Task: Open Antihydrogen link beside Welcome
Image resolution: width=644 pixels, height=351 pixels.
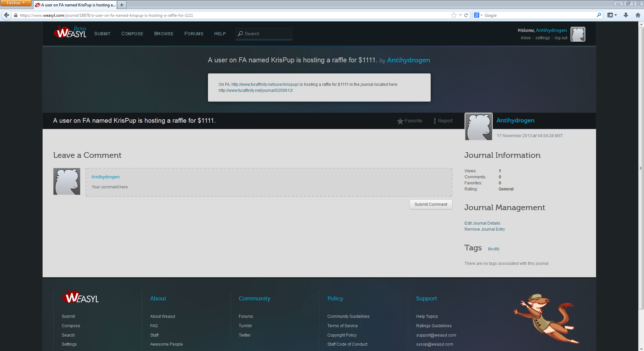Action: click(551, 30)
